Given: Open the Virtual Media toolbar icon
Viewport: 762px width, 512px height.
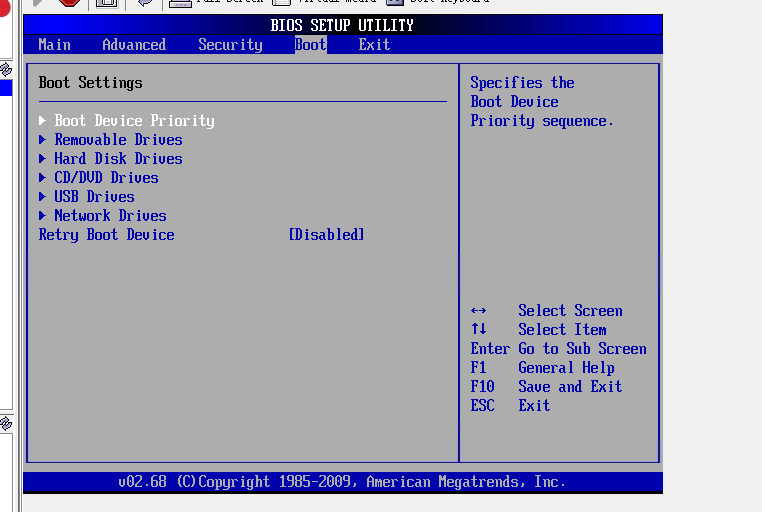Looking at the screenshot, I should 283,3.
